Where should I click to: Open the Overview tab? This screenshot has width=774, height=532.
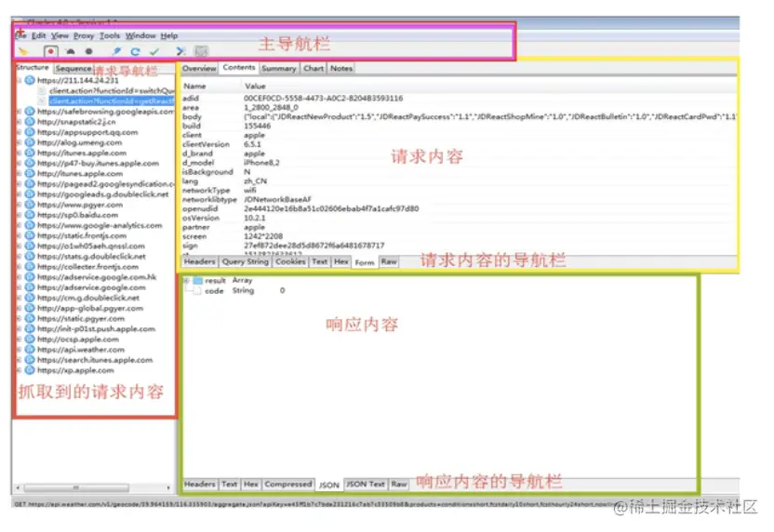199,68
